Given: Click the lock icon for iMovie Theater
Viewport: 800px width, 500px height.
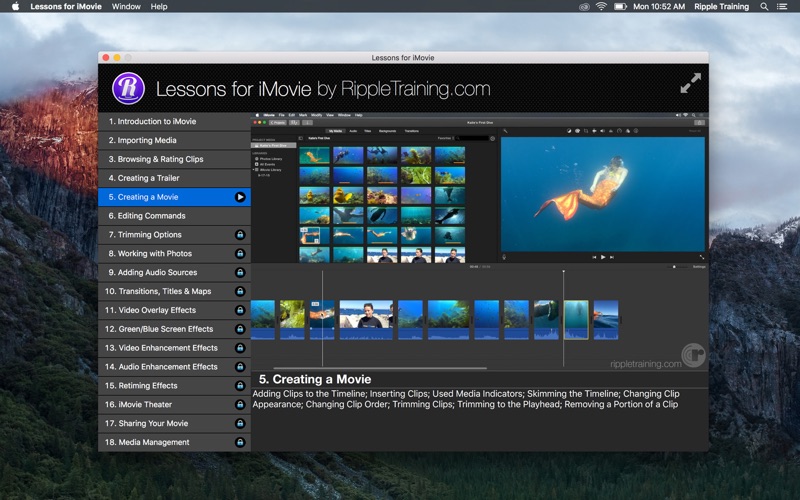Looking at the screenshot, I should (240, 405).
